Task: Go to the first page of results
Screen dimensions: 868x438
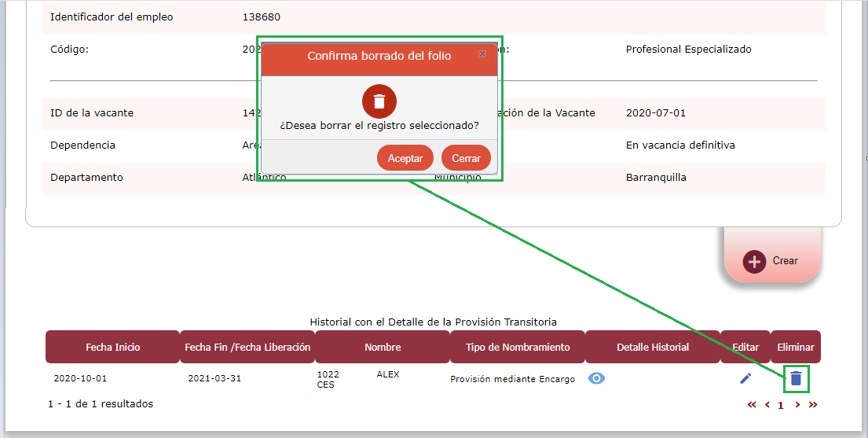Action: tap(752, 405)
